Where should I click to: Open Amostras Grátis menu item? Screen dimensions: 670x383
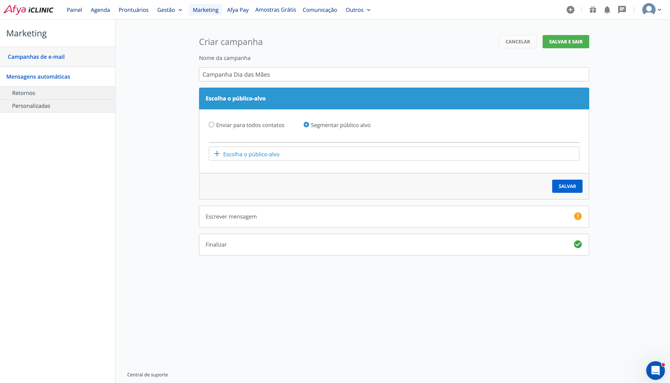(275, 10)
